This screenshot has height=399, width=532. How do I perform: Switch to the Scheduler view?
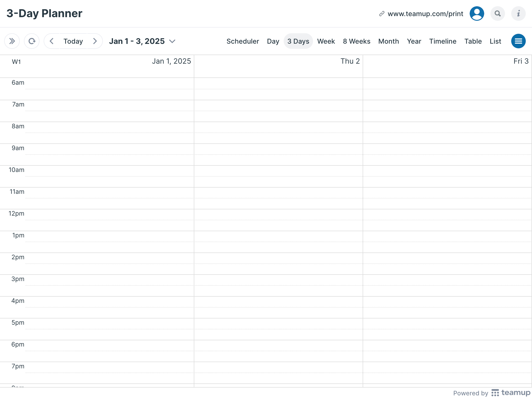pos(243,41)
